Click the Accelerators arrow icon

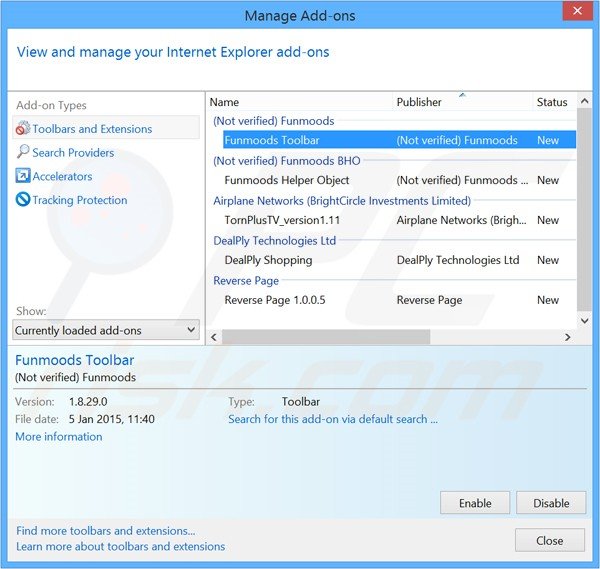click(x=23, y=176)
